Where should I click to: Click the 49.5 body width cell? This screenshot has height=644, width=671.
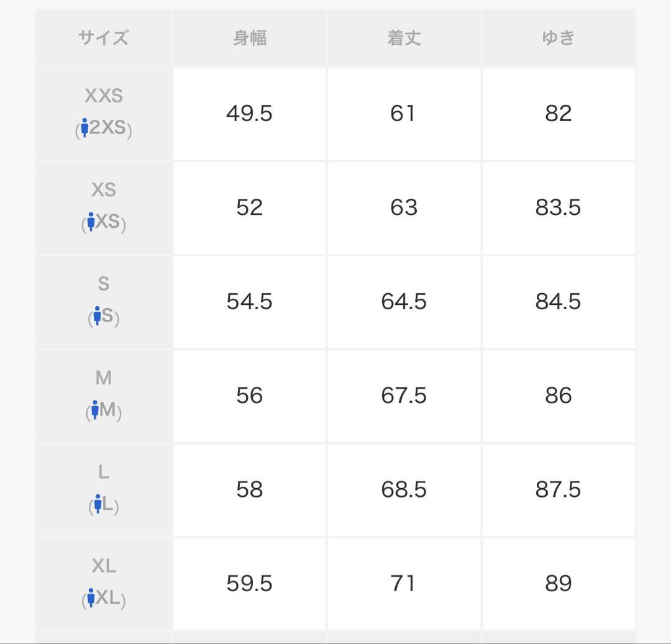[x=250, y=114]
